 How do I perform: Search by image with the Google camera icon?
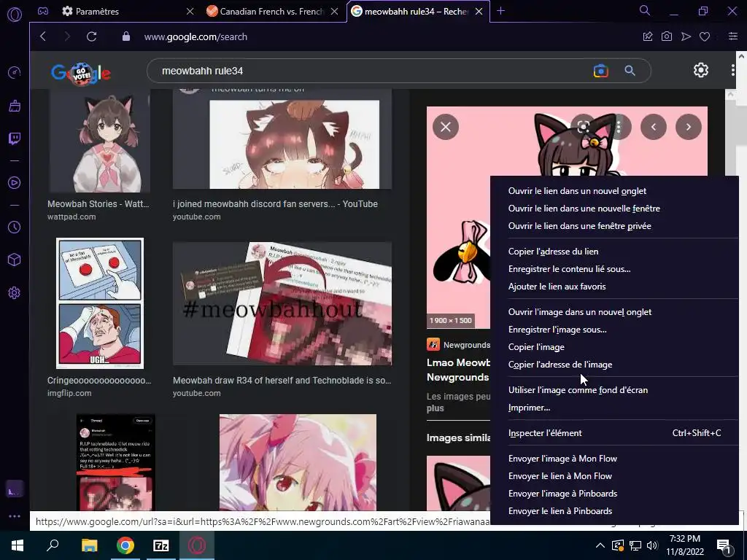pos(601,71)
